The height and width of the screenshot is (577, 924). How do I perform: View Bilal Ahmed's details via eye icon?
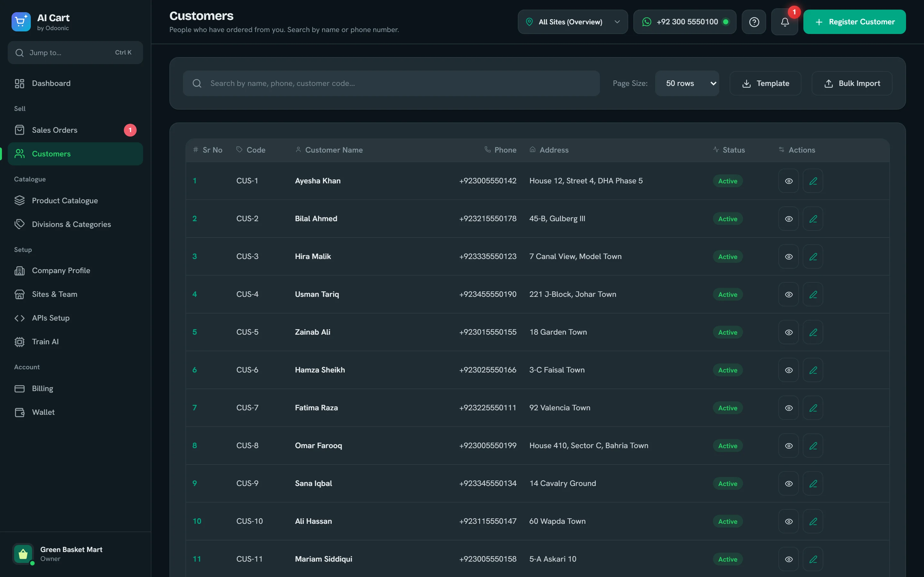pos(789,219)
